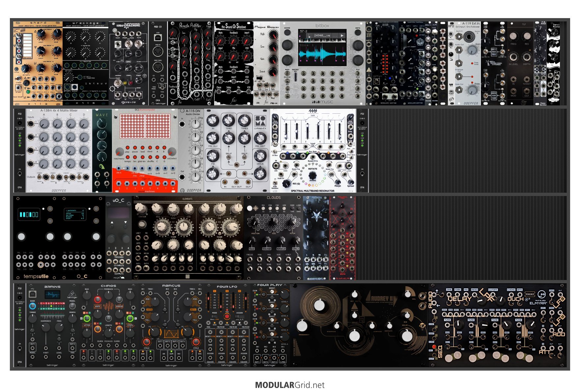This screenshot has height=392, width=580.
Task: Open the HMW Machine module
Action: tap(128, 63)
